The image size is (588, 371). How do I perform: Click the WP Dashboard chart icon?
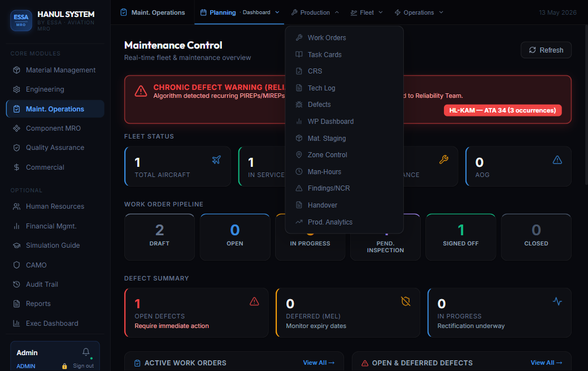coord(299,121)
